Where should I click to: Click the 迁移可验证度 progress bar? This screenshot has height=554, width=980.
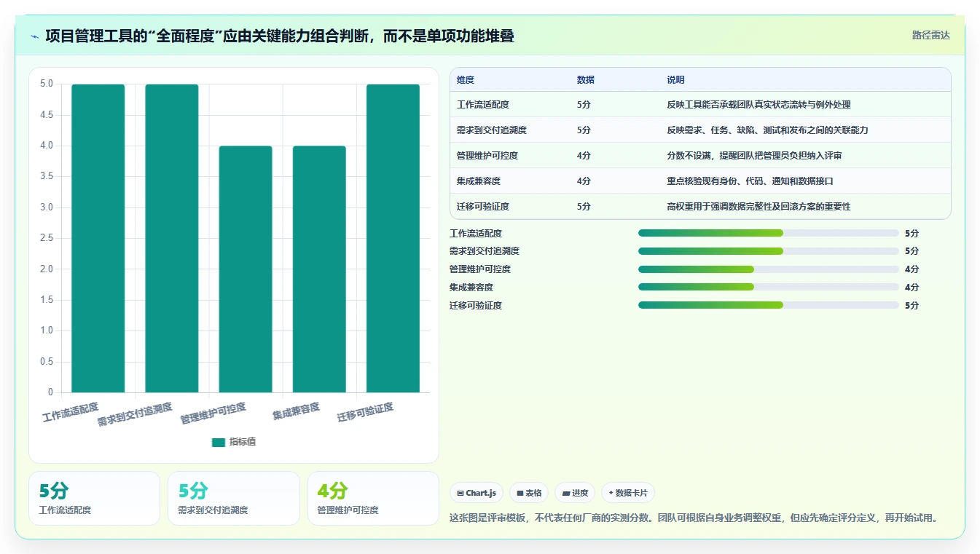coord(769,306)
